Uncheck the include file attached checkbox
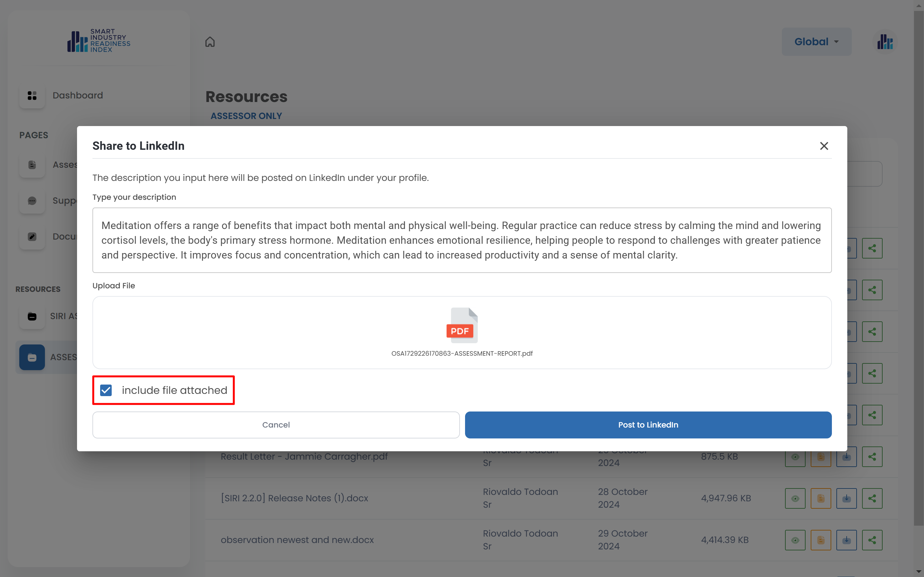This screenshot has width=924, height=577. click(106, 390)
